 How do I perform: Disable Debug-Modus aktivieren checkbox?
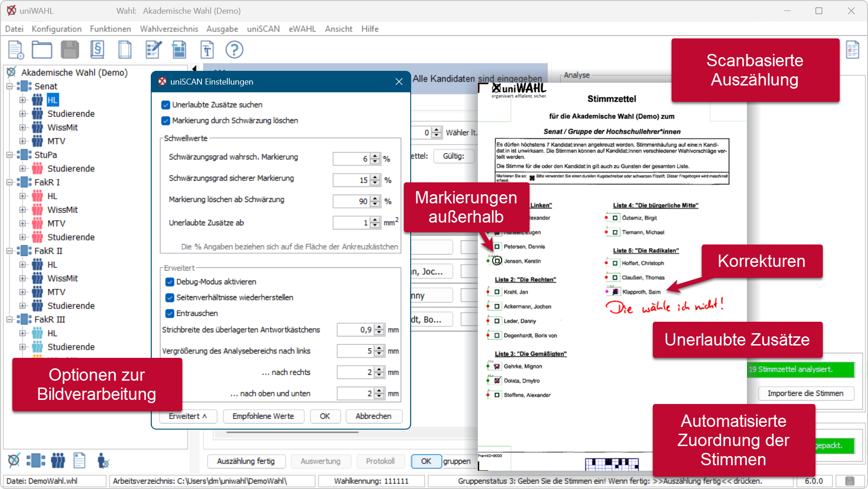click(x=170, y=282)
